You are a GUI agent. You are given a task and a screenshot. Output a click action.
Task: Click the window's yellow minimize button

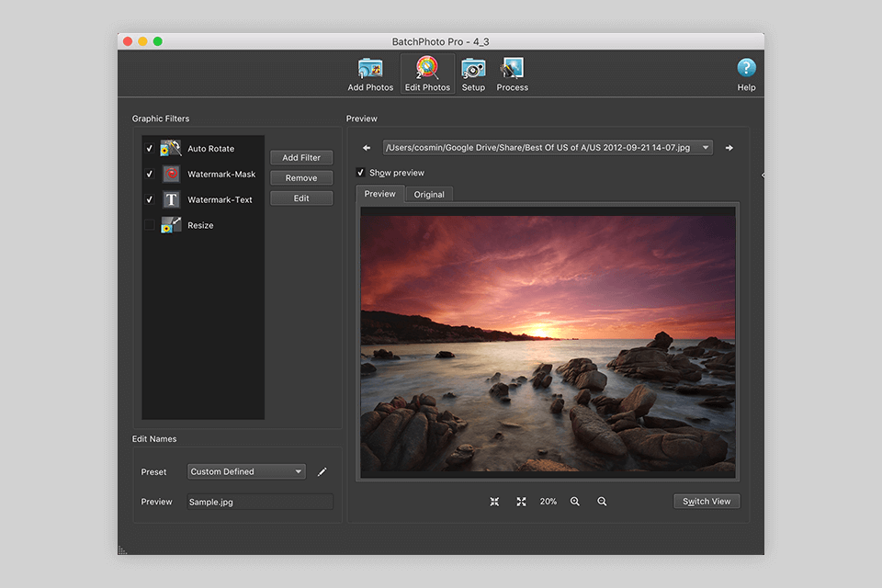[143, 41]
